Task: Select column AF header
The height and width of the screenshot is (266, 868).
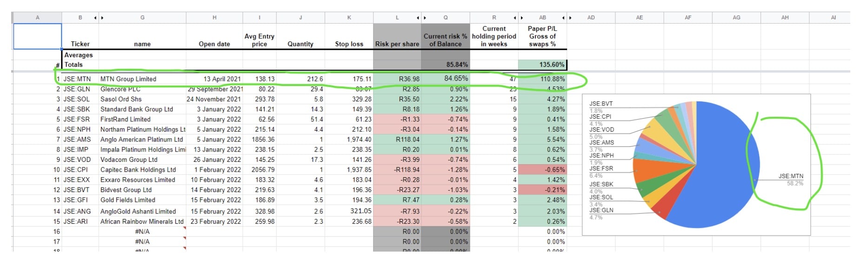Action: tap(688, 18)
